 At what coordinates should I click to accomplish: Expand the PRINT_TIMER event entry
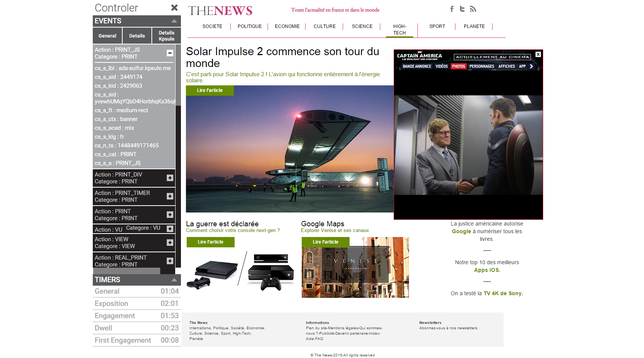click(170, 196)
